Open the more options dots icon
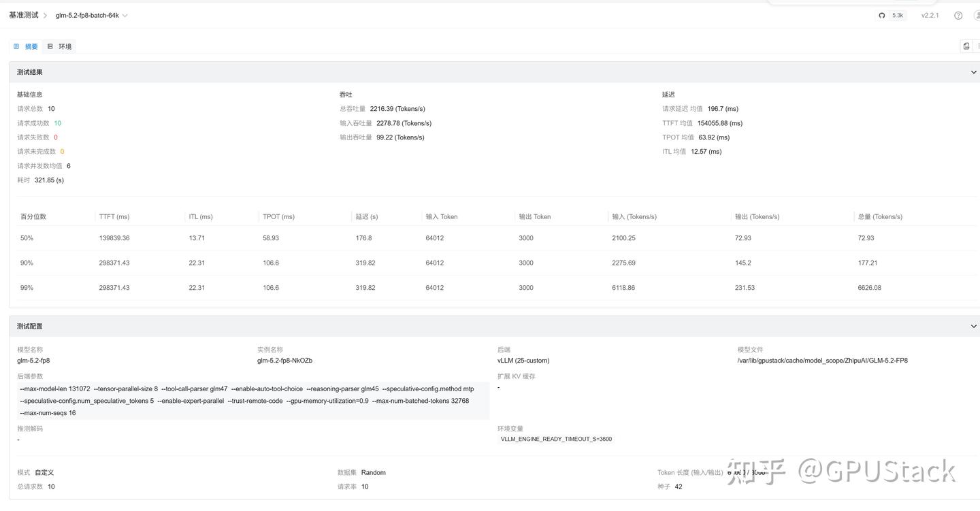 978,46
